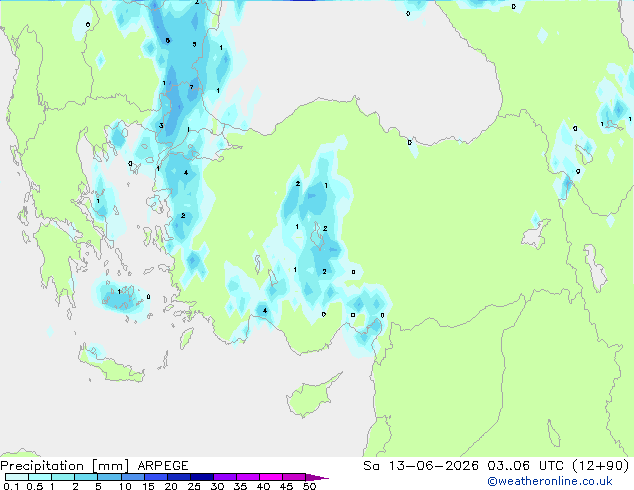
Task: Click the 0.5–1 mm legend color swatch
Action: [40, 477]
